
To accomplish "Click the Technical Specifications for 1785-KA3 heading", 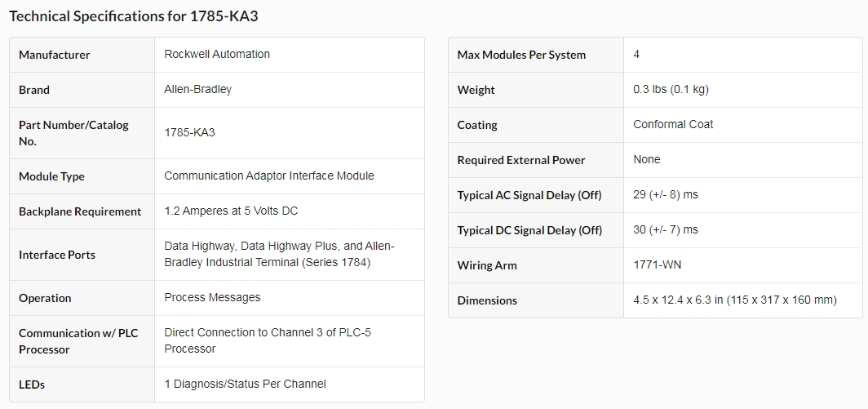I will click(x=134, y=16).
